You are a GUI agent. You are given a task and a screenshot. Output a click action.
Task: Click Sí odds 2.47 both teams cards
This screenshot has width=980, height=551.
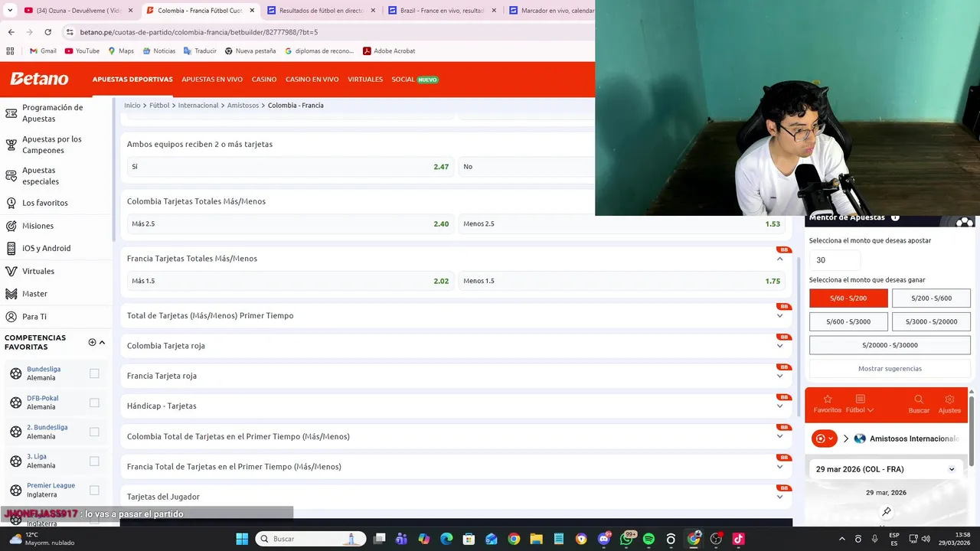click(290, 167)
